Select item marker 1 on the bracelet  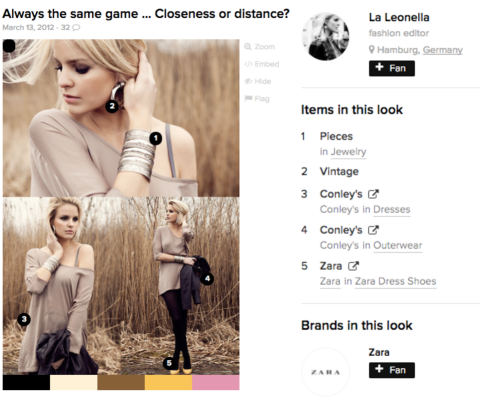[x=155, y=138]
